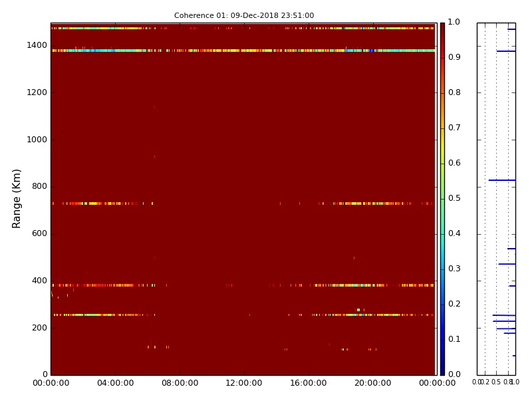Viewport: 532px width, 399px height.
Task: Click the 20:00:00 time axis label
Action: pyautogui.click(x=373, y=383)
